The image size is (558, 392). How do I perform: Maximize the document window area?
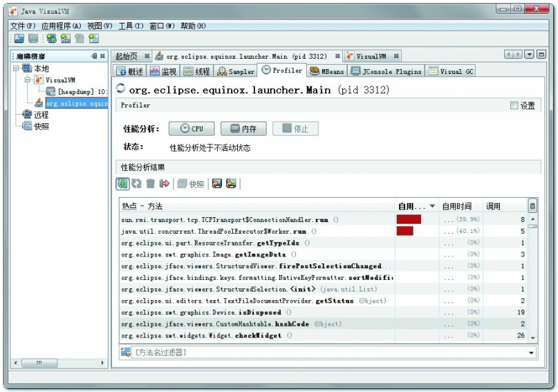click(x=541, y=55)
